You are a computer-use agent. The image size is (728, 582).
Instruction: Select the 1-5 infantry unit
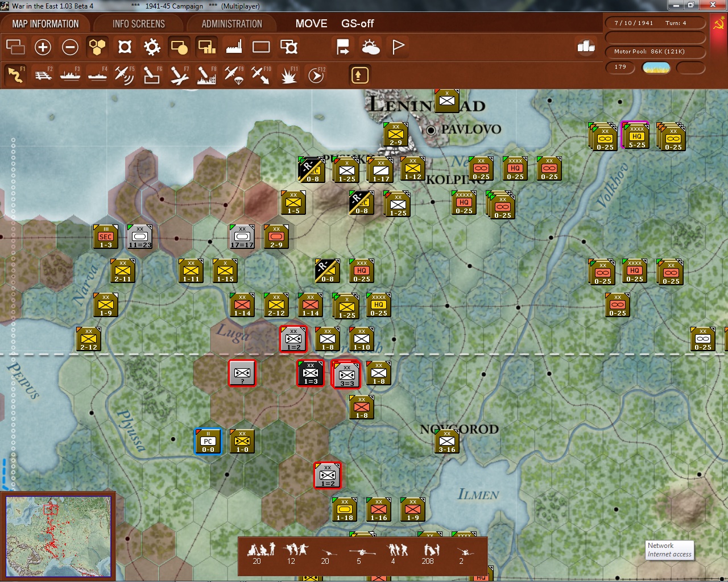[293, 202]
